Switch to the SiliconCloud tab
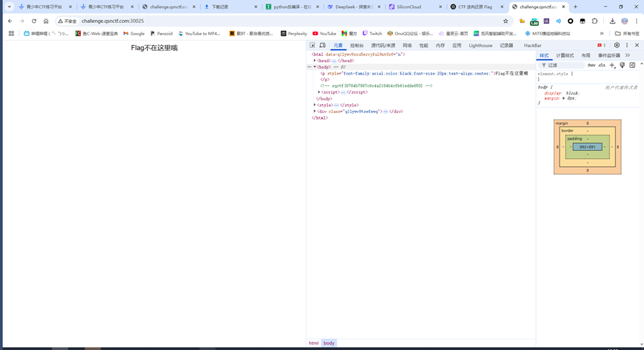This screenshot has width=644, height=350. coord(416,7)
